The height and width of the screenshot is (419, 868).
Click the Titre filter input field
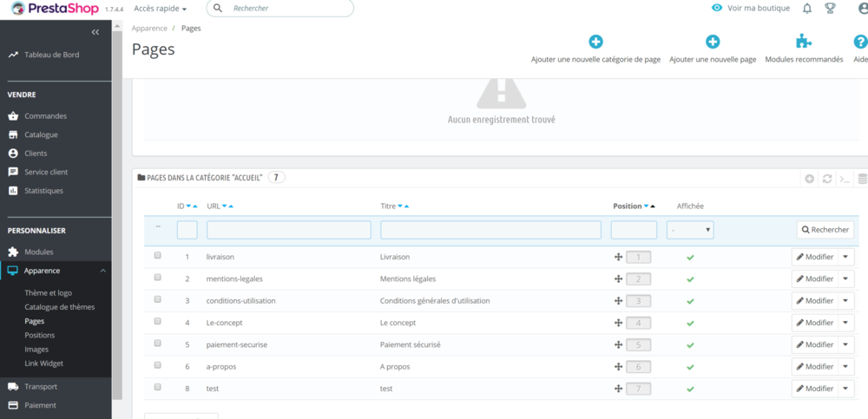point(490,230)
